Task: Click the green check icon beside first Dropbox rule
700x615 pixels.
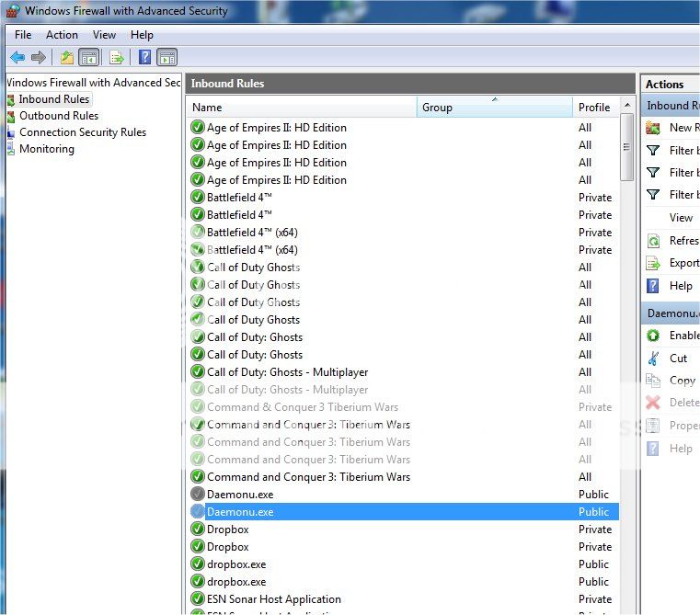Action: pos(198,529)
